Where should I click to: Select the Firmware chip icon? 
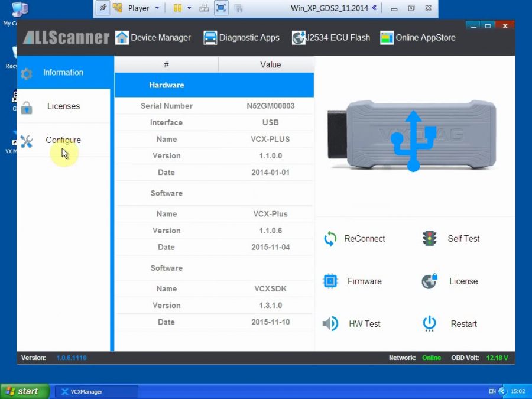(x=330, y=281)
